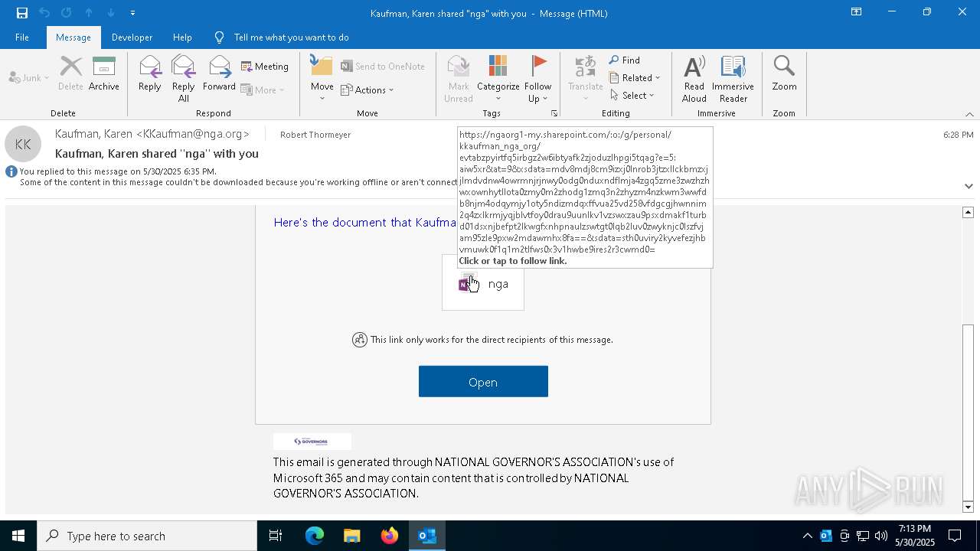Open the notification center

955,536
